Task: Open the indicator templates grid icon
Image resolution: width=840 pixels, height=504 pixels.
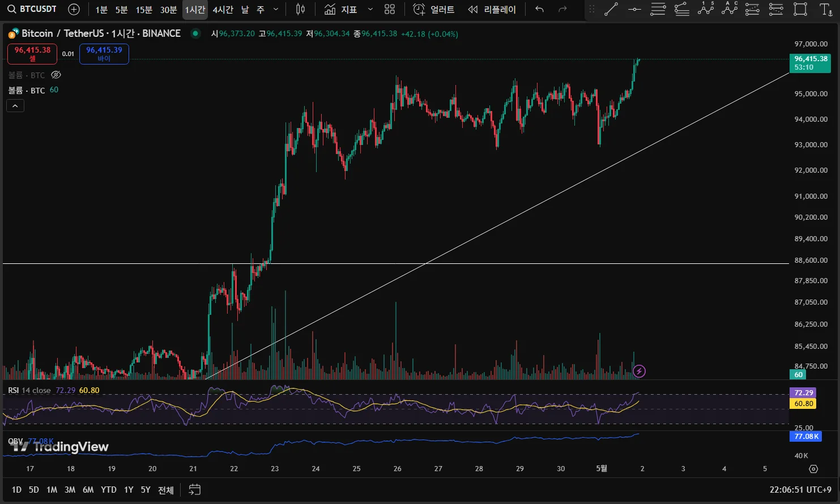Action: tap(390, 9)
